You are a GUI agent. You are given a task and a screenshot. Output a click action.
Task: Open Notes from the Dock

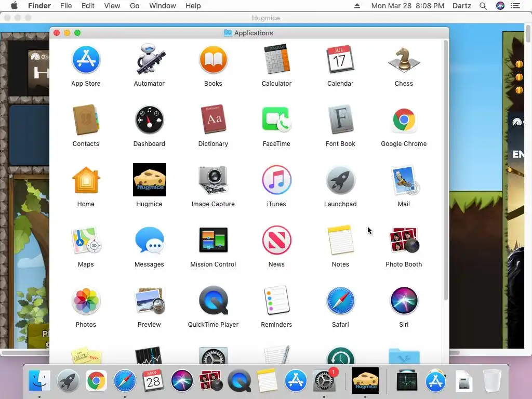pyautogui.click(x=267, y=380)
